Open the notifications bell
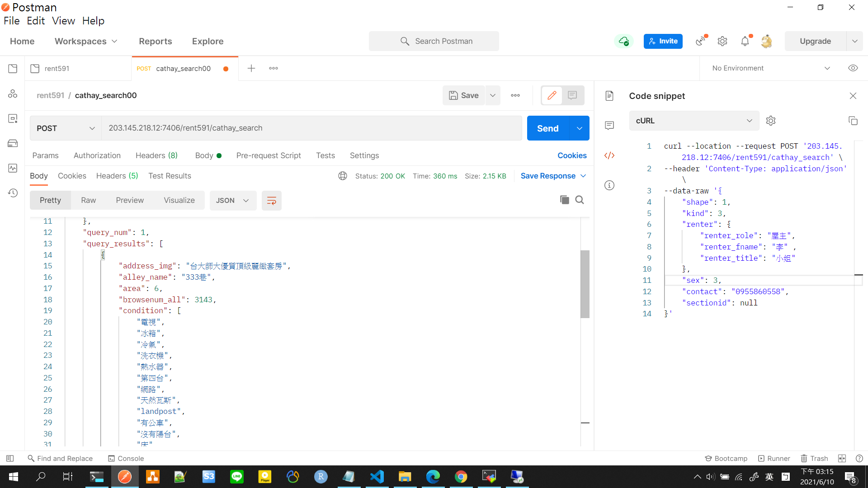The image size is (868, 488). [745, 41]
